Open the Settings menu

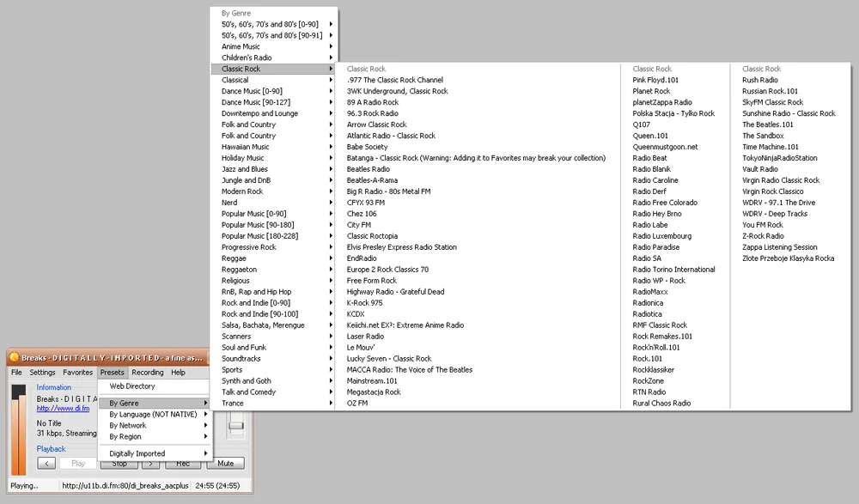click(42, 373)
